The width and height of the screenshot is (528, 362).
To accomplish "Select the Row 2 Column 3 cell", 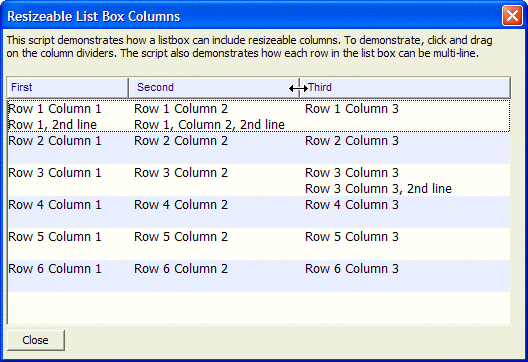I will click(x=352, y=141).
